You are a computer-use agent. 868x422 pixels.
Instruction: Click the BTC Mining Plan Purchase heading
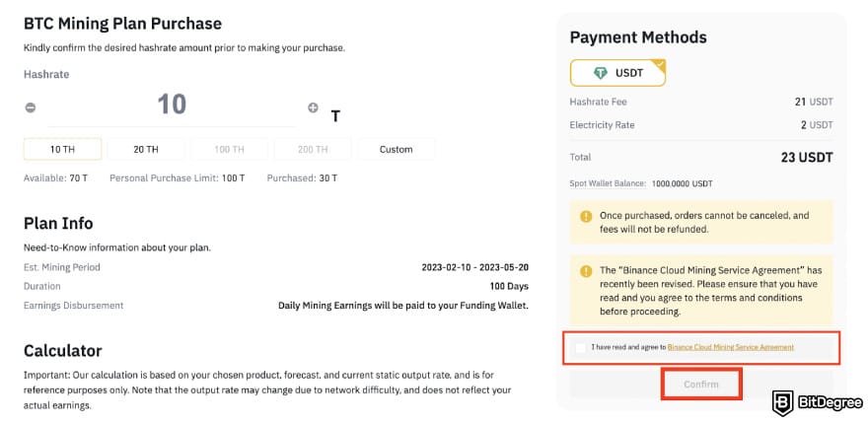tap(122, 24)
